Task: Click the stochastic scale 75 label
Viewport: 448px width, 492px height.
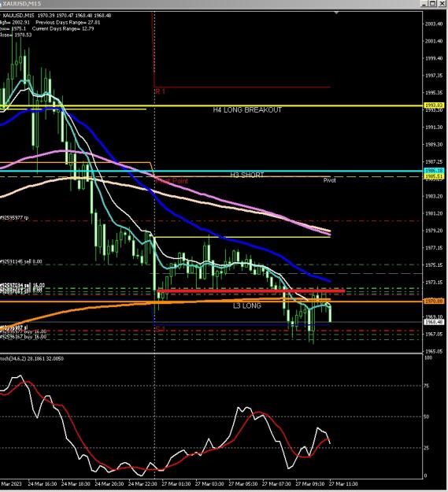Action: pos(427,386)
